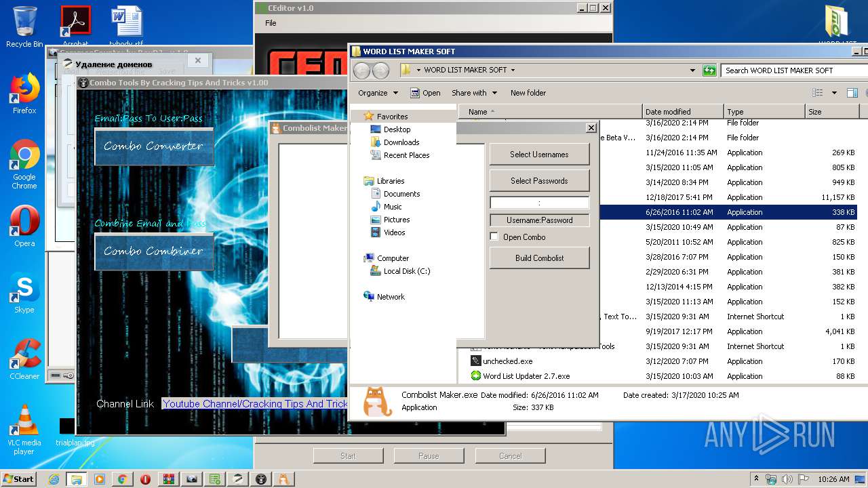Screen dimensions: 868x488
Task: Click the volume speaker tray icon
Action: (787, 479)
